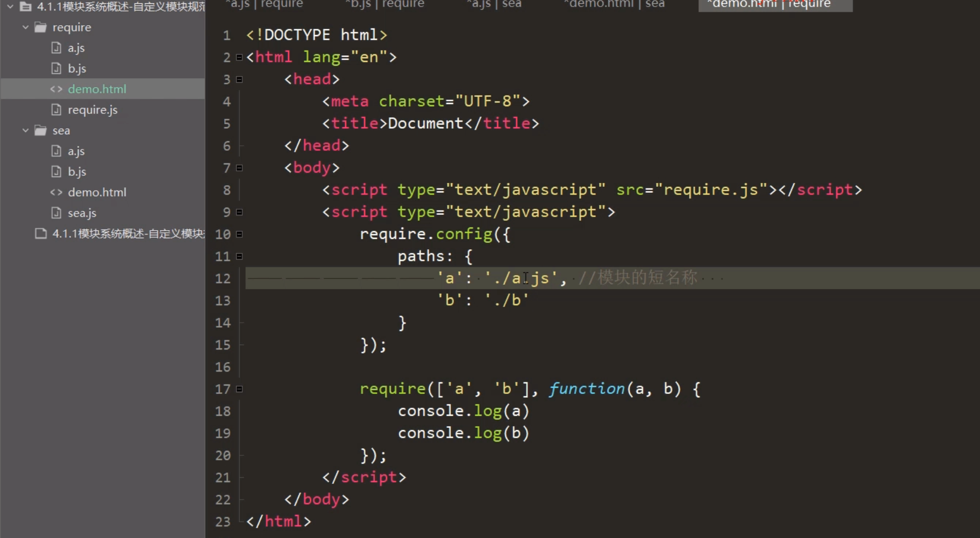Click file icon of require.js
980x538 pixels.
pyautogui.click(x=56, y=110)
